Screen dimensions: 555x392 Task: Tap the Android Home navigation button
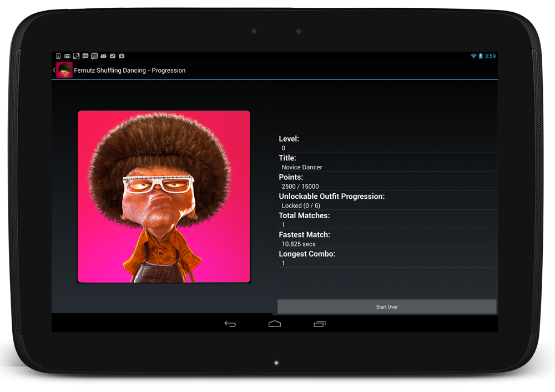275,324
